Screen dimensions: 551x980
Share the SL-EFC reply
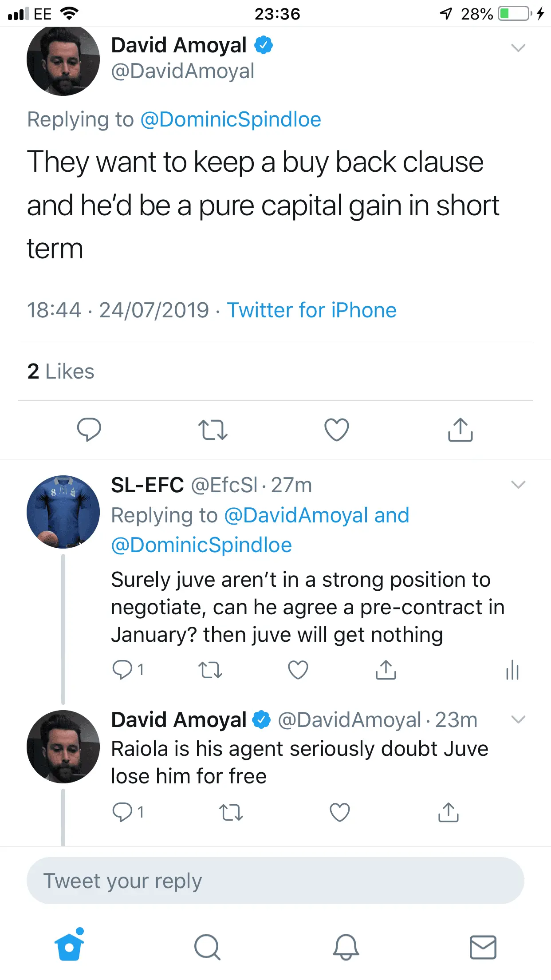point(386,670)
